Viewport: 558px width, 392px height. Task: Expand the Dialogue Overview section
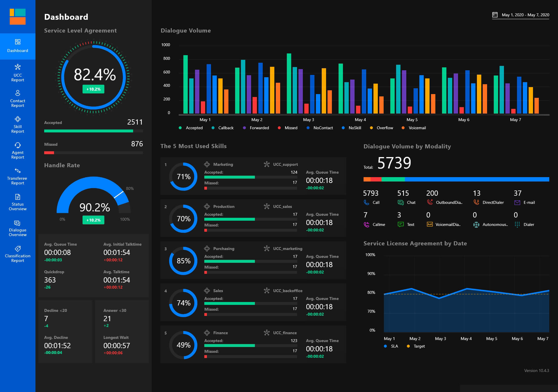pyautogui.click(x=17, y=228)
